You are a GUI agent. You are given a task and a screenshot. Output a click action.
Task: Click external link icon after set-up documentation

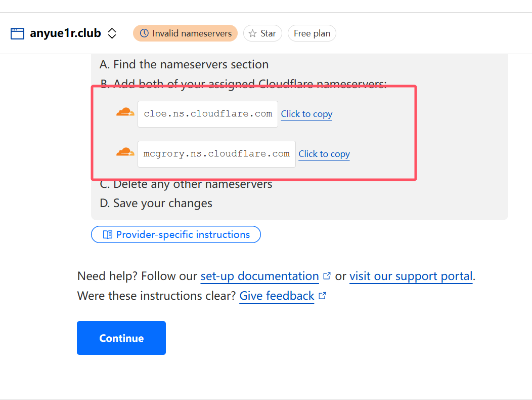pyautogui.click(x=327, y=276)
